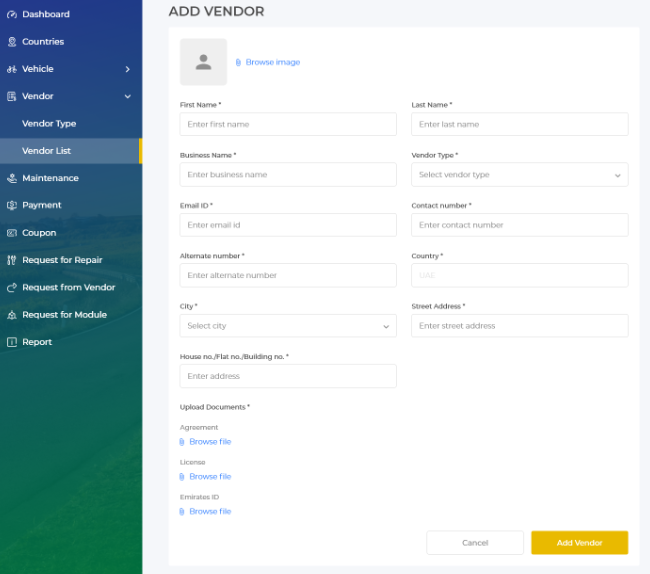
Task: Click the Country field showing UAE
Action: pyautogui.click(x=520, y=276)
